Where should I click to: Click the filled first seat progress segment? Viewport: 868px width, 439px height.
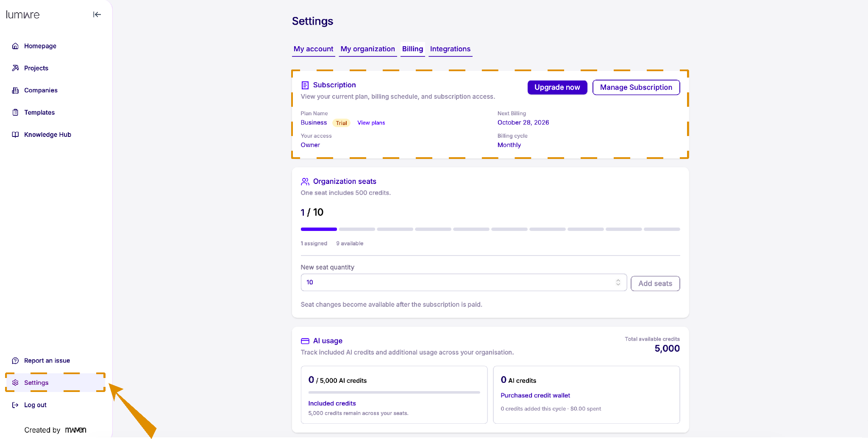click(319, 229)
